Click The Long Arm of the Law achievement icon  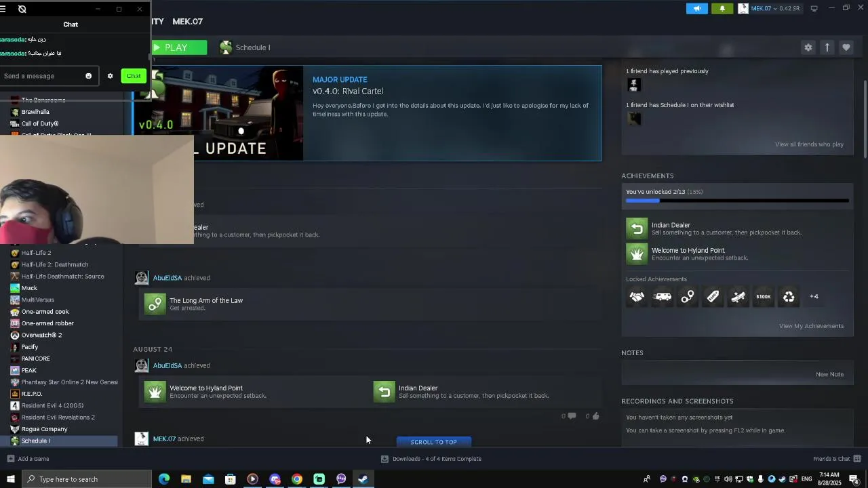pyautogui.click(x=155, y=304)
